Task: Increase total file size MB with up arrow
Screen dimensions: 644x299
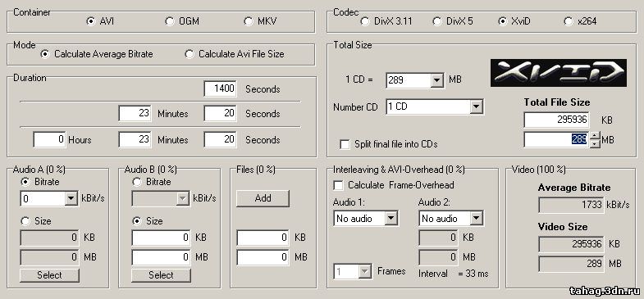Action: [x=595, y=136]
